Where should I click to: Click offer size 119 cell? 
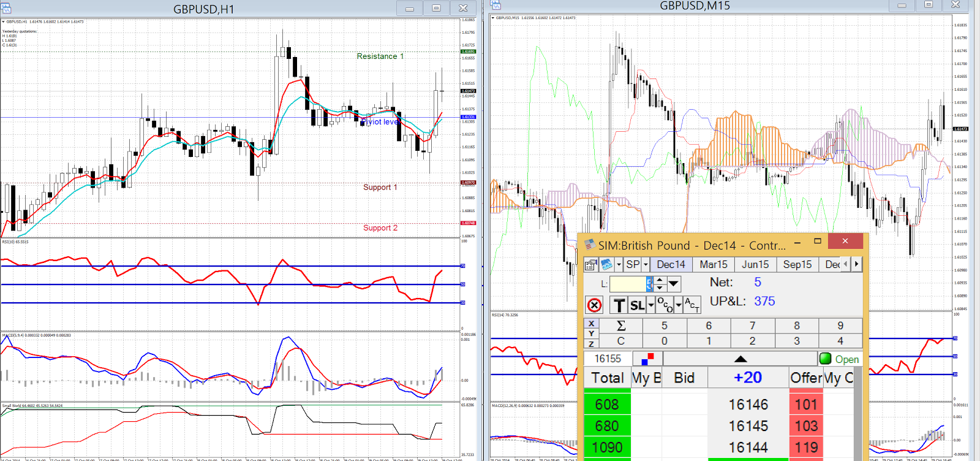[x=806, y=448]
